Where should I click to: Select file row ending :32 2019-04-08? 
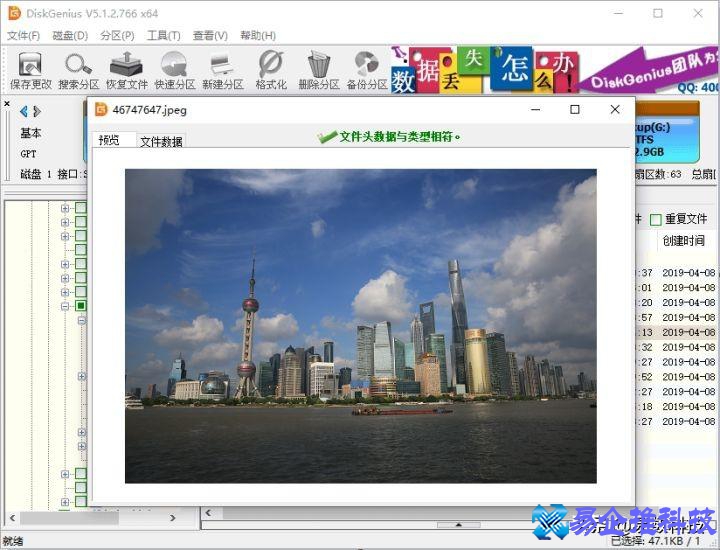(677, 347)
